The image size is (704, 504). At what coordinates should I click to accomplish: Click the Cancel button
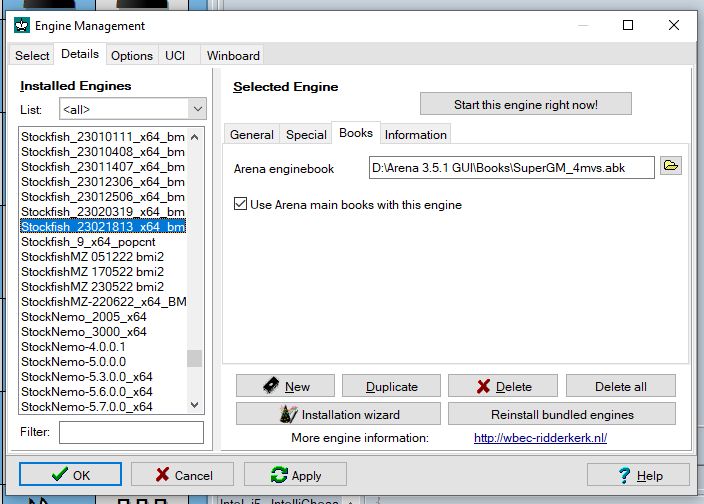182,475
